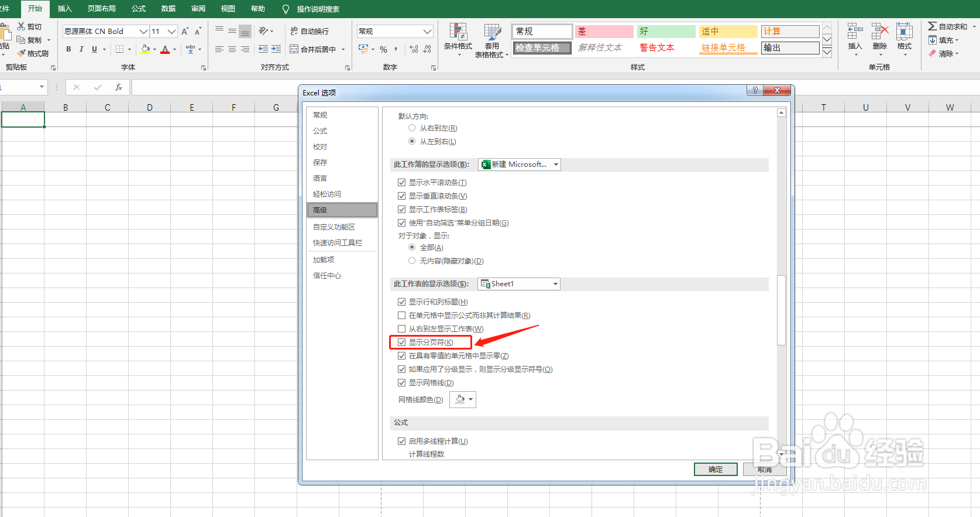Image resolution: width=980 pixels, height=517 pixels.
Task: Click the OK confirm button
Action: click(x=716, y=469)
